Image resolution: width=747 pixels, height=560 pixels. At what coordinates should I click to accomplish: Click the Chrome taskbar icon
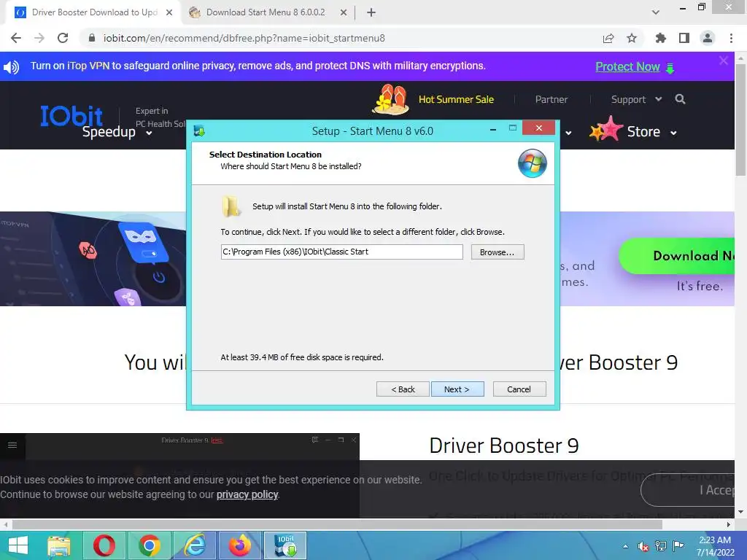point(149,545)
